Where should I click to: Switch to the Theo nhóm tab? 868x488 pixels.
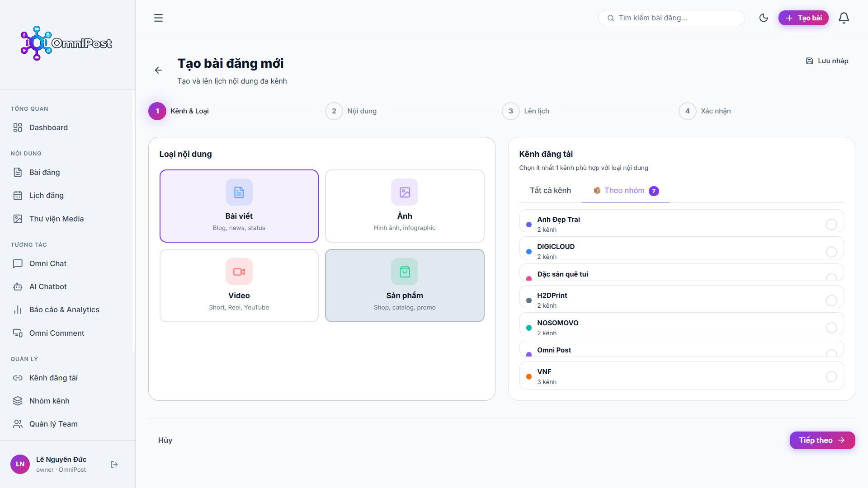click(x=626, y=191)
